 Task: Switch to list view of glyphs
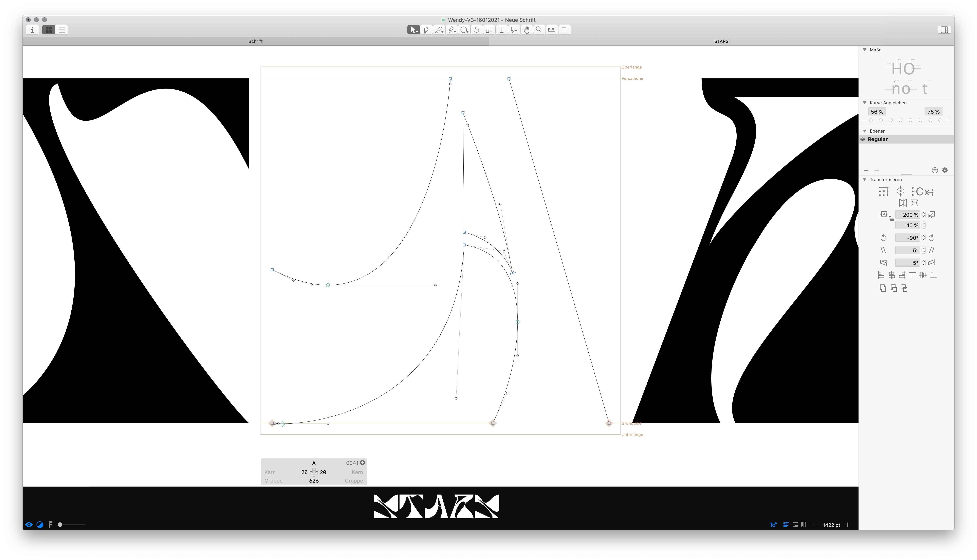(x=61, y=30)
